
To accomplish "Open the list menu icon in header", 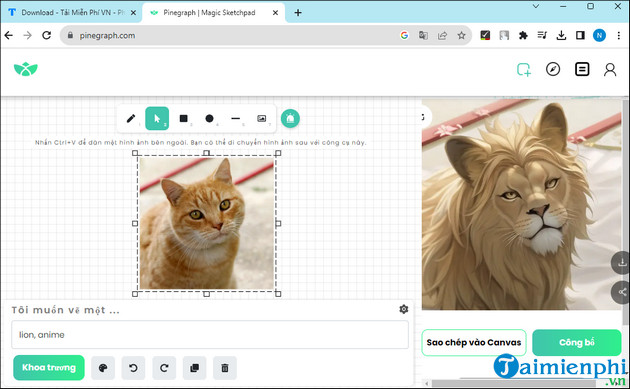I will pos(582,69).
